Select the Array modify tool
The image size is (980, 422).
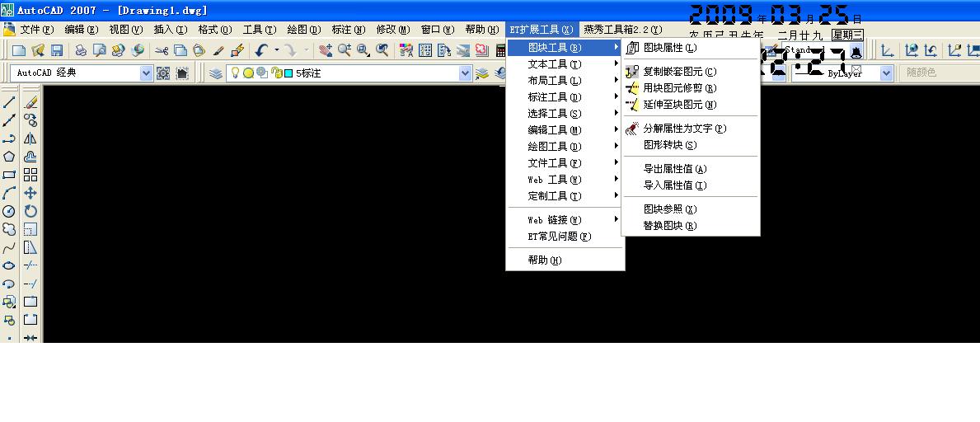tap(30, 175)
